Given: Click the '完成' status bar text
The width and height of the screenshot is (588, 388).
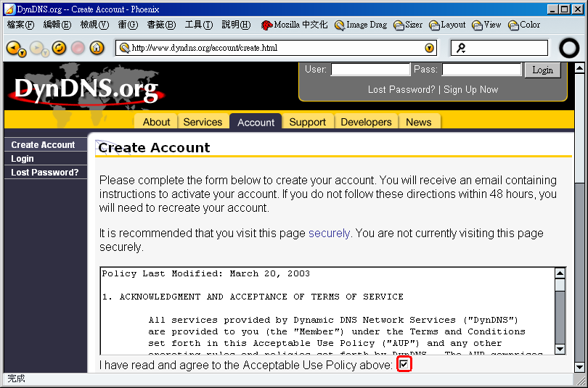Looking at the screenshot, I should click(x=16, y=379).
